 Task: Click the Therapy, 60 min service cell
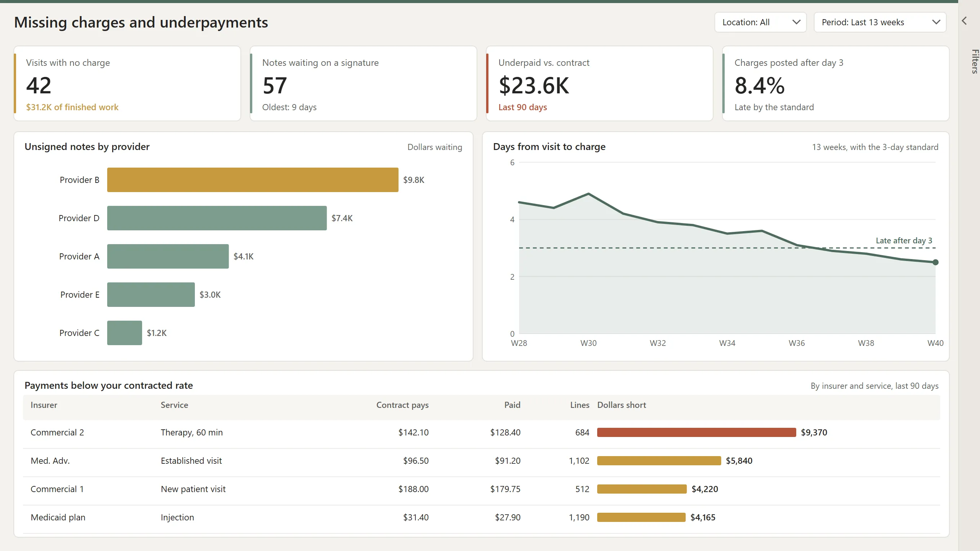click(x=192, y=432)
